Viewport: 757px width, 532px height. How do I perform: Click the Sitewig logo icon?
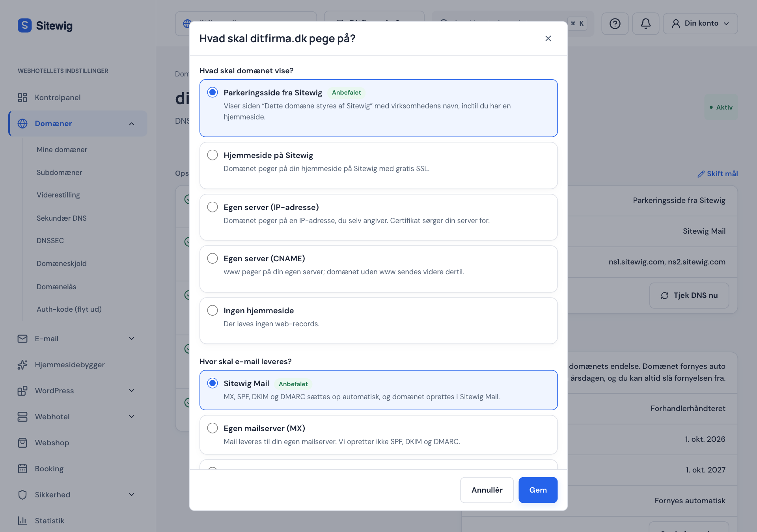[24, 26]
